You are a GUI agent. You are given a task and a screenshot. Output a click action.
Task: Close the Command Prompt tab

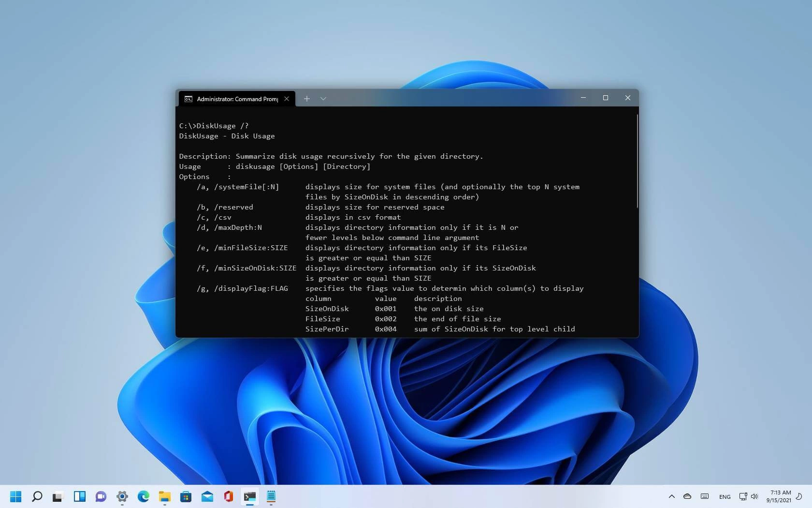[x=287, y=99]
